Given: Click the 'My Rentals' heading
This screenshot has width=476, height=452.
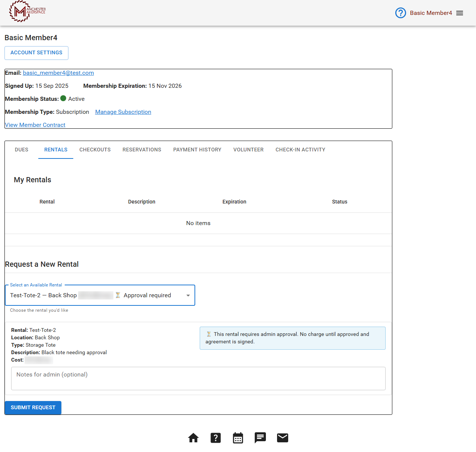Looking at the screenshot, I should [32, 180].
